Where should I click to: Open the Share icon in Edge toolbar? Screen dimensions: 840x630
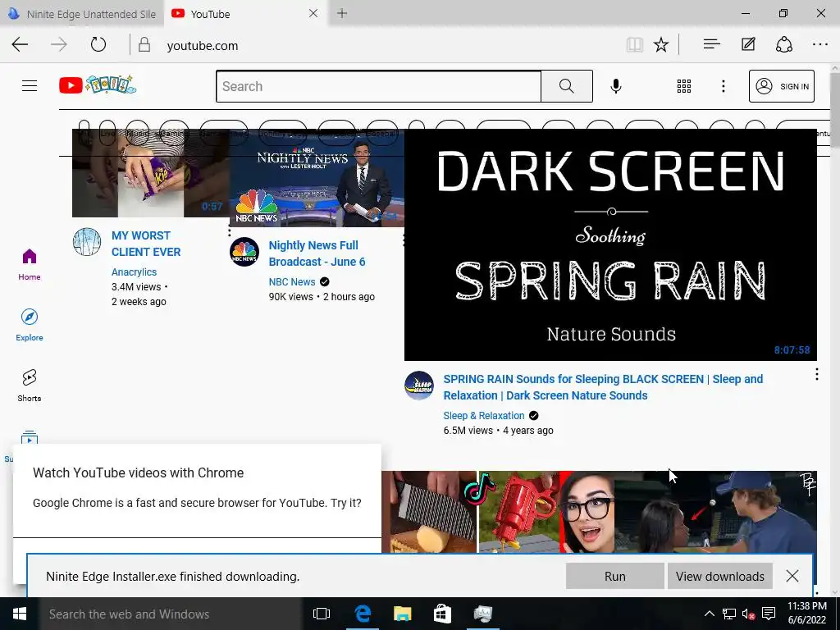[783, 44]
